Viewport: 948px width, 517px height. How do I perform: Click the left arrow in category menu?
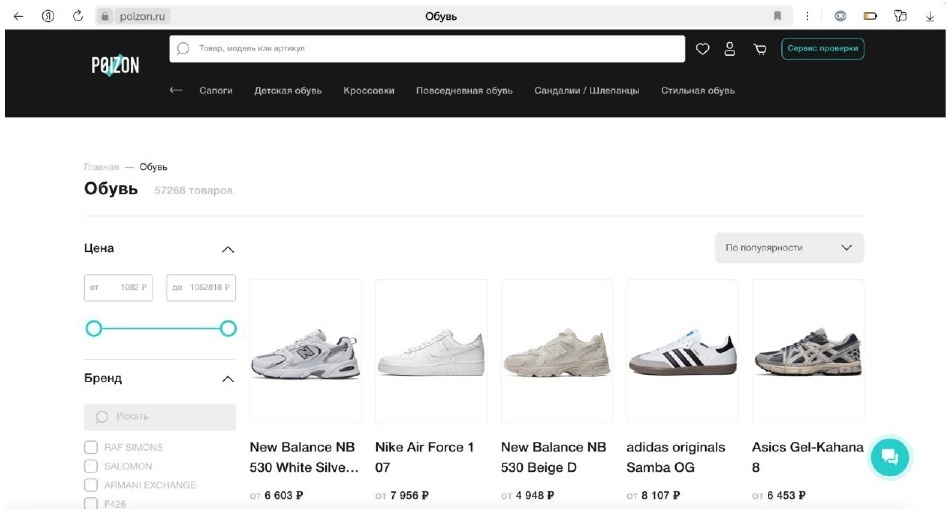click(176, 90)
